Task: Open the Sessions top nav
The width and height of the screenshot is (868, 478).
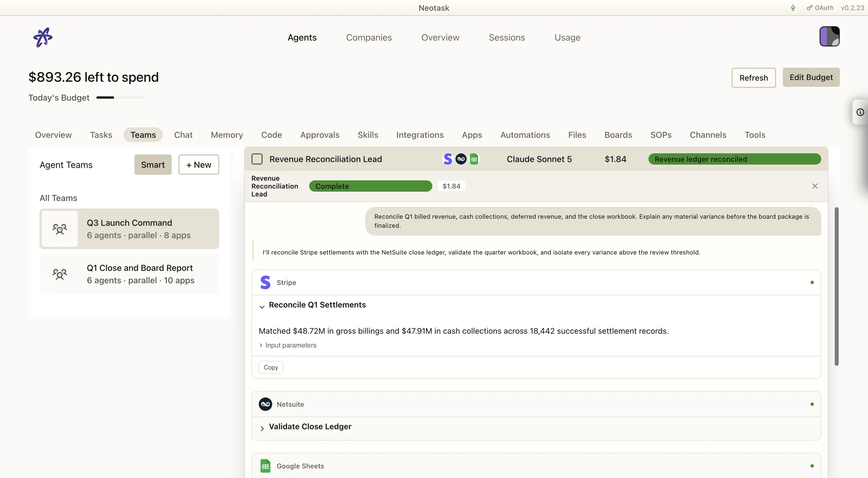Action: pos(507,38)
